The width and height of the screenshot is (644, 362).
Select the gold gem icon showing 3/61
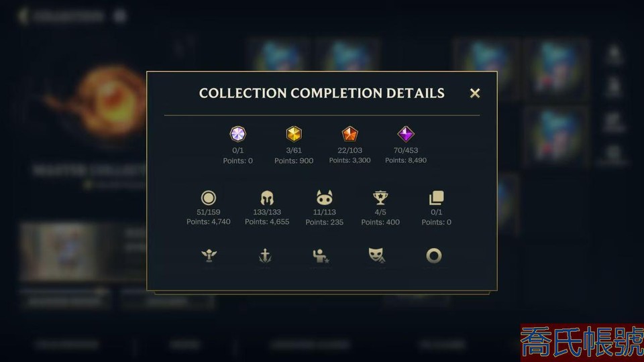294,134
